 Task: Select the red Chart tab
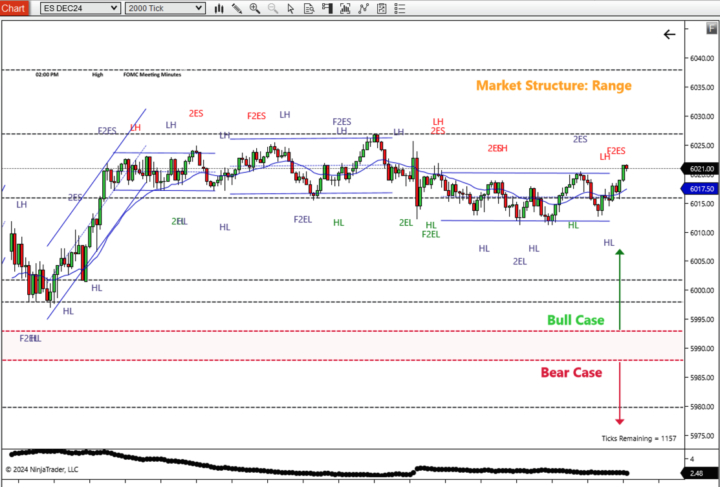click(14, 8)
